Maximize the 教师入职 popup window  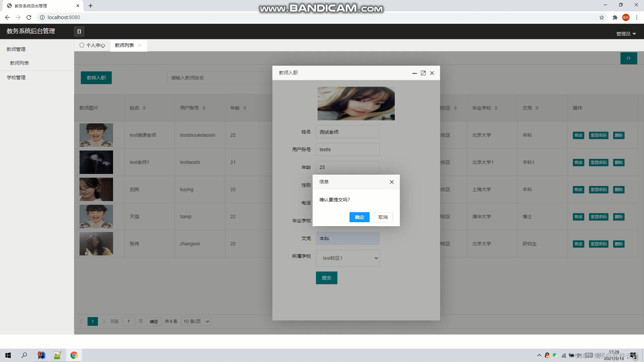[x=423, y=73]
